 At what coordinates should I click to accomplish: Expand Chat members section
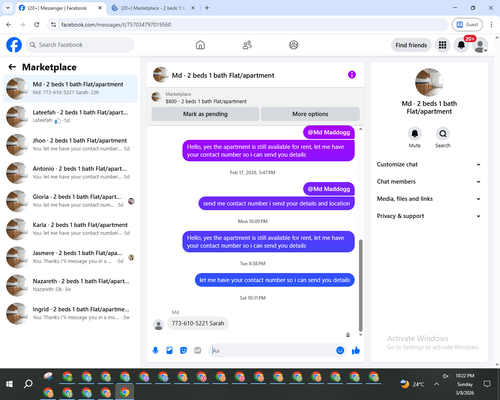[429, 182]
